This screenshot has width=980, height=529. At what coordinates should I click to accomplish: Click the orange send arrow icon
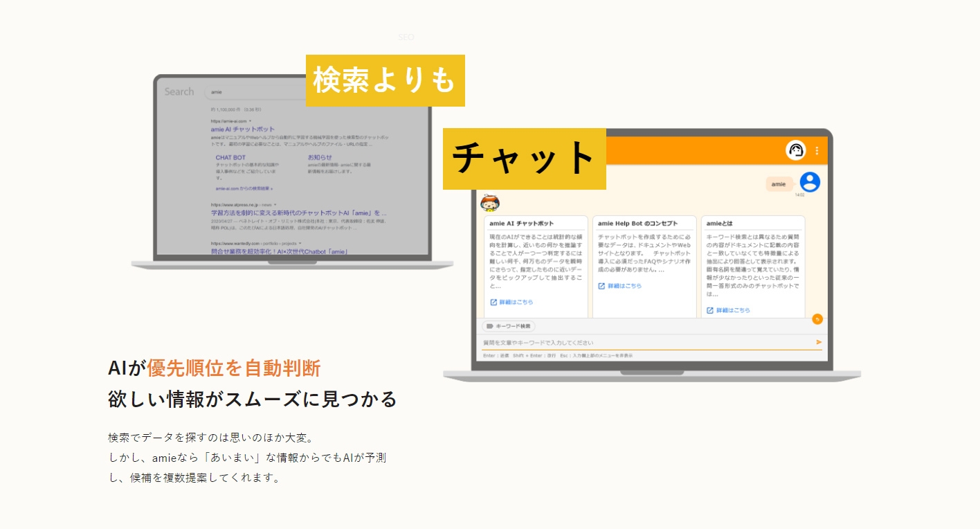[x=819, y=342]
